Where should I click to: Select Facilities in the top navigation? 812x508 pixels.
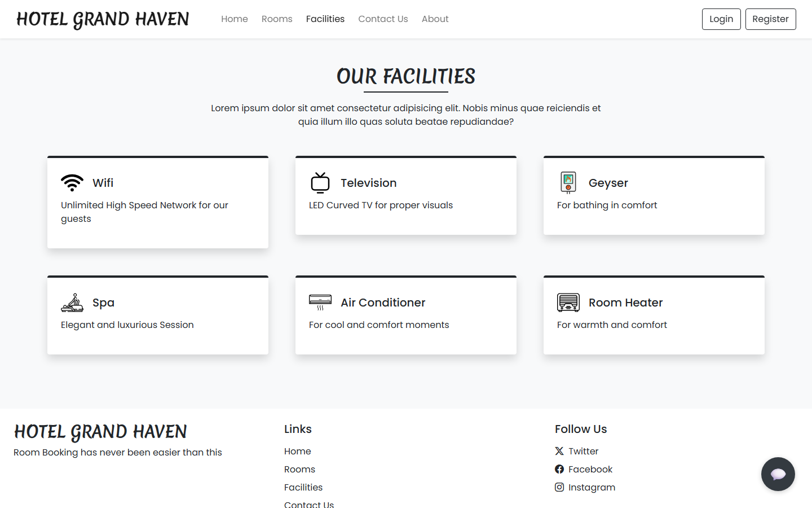[325, 19]
